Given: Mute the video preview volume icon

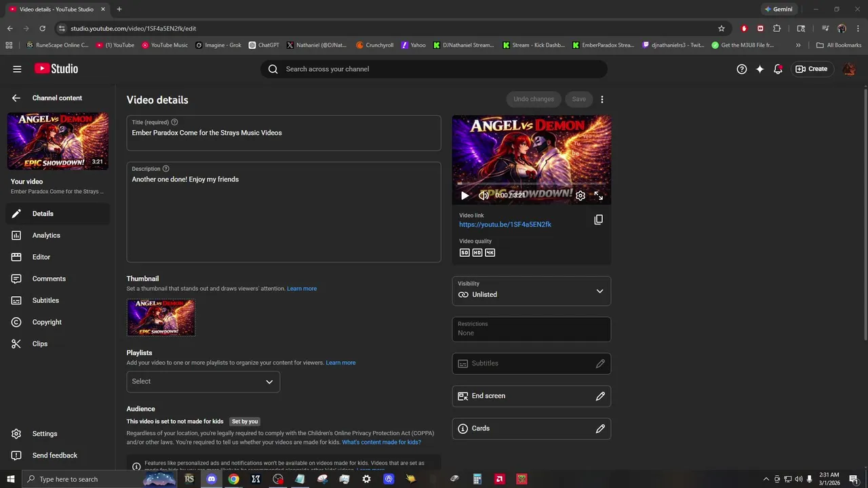Looking at the screenshot, I should click(484, 196).
